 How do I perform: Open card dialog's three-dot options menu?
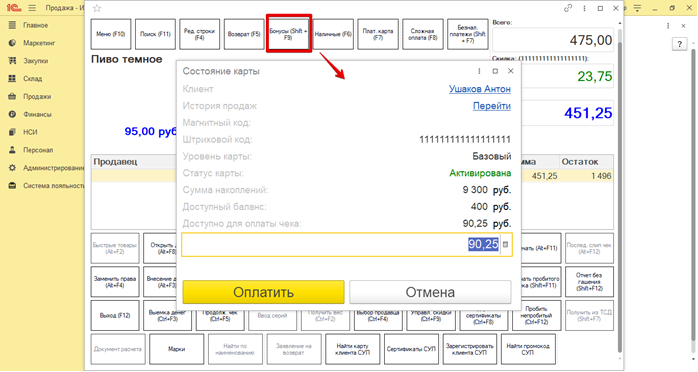pos(479,71)
